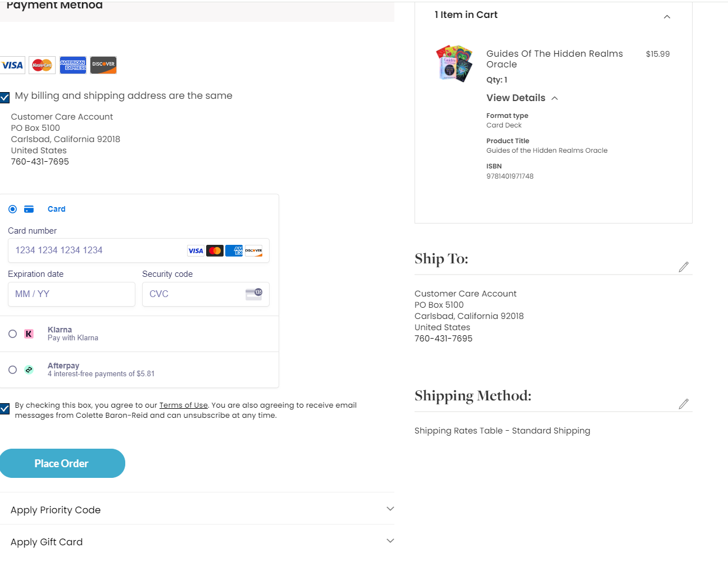Image resolution: width=728 pixels, height=561 pixels.
Task: Click the Mastercard logo under Payment Method
Action: pos(42,65)
